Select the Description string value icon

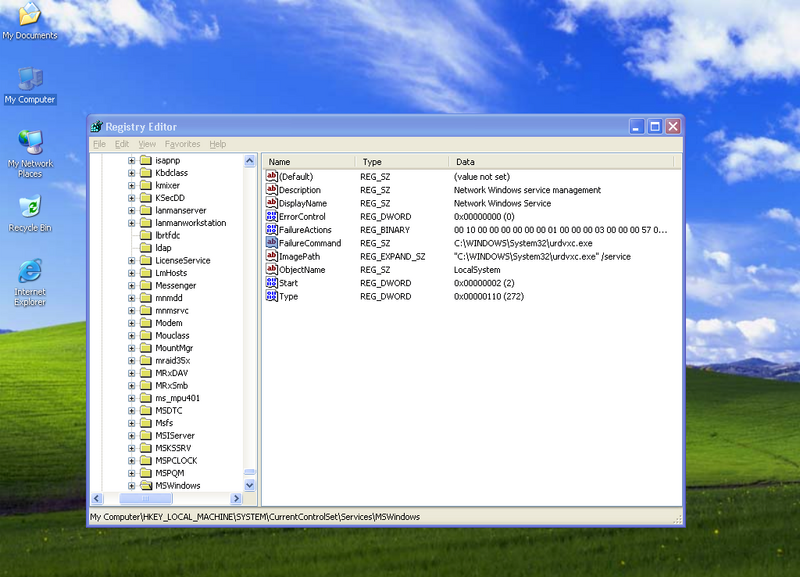point(271,190)
